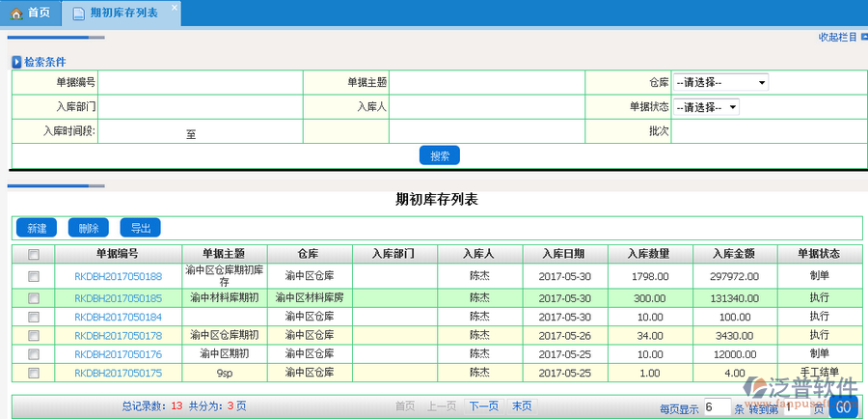
Task: Go to next page via 下一页
Action: click(483, 406)
